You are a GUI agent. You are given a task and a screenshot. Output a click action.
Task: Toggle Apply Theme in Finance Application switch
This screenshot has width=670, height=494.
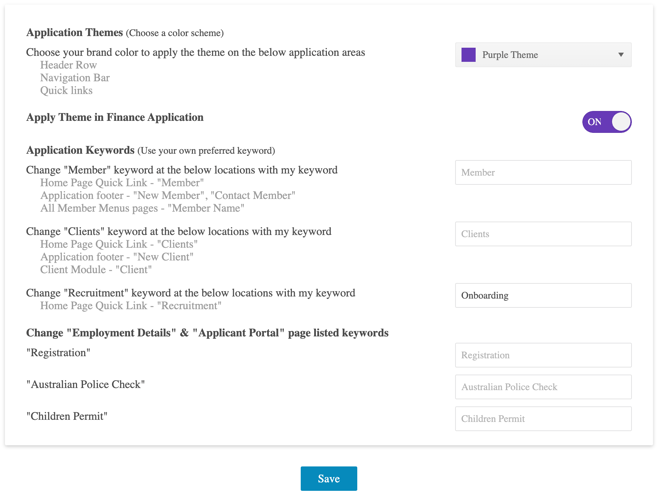point(606,122)
